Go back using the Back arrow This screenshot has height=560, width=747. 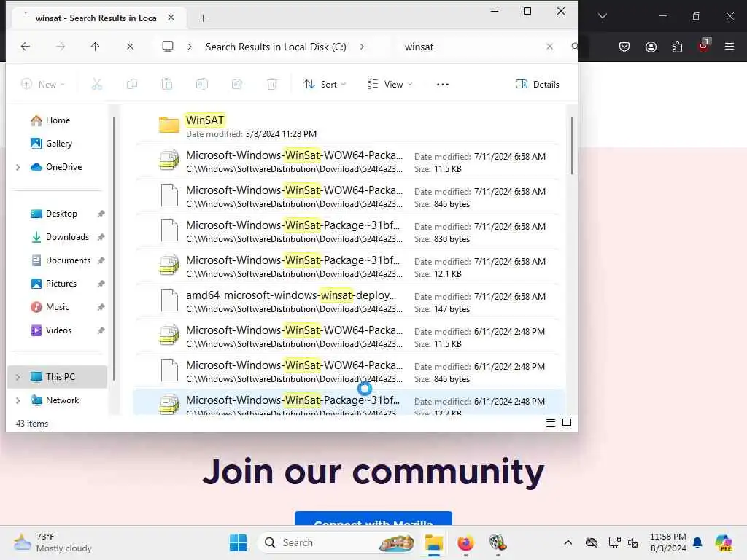(26, 46)
